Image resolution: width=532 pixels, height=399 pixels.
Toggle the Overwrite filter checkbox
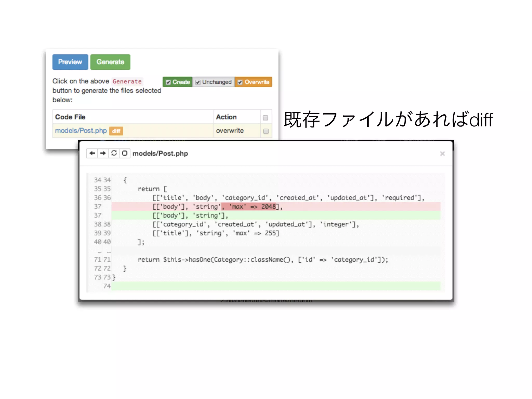[240, 82]
